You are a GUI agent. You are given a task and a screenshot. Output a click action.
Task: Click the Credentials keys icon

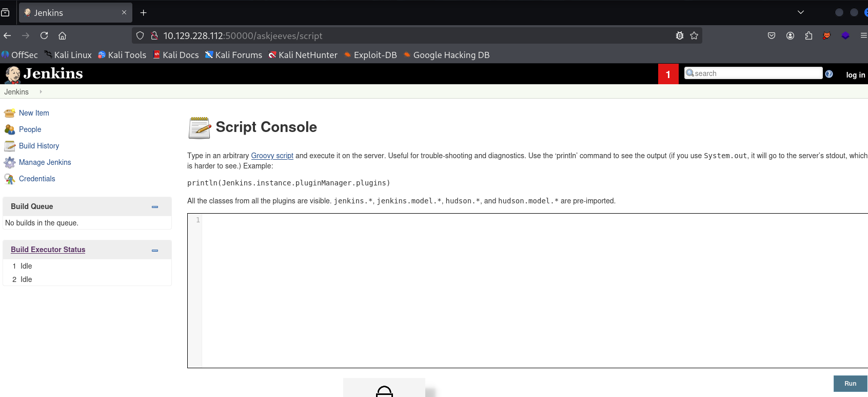click(9, 179)
